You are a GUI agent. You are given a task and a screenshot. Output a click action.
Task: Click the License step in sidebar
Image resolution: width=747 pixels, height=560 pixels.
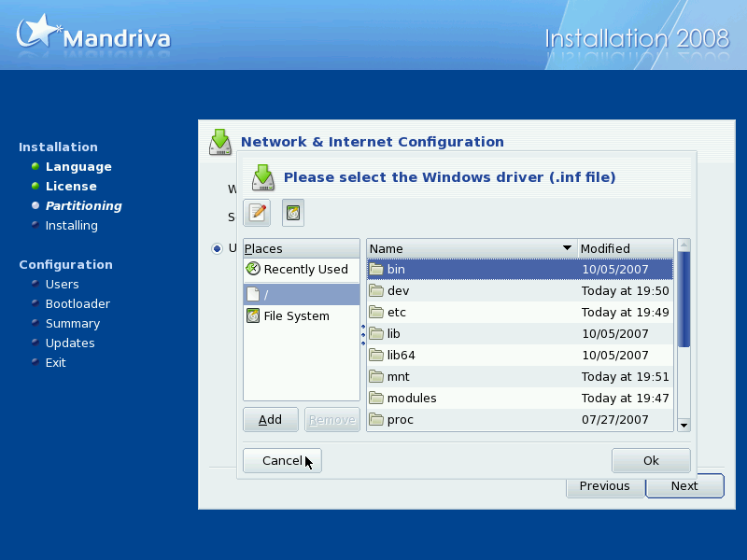click(x=71, y=186)
